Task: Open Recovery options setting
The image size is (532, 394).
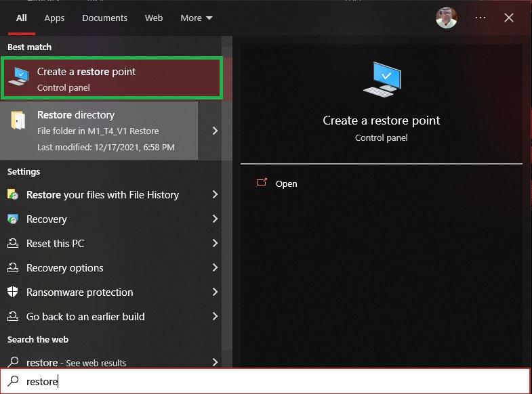Action: 65,268
